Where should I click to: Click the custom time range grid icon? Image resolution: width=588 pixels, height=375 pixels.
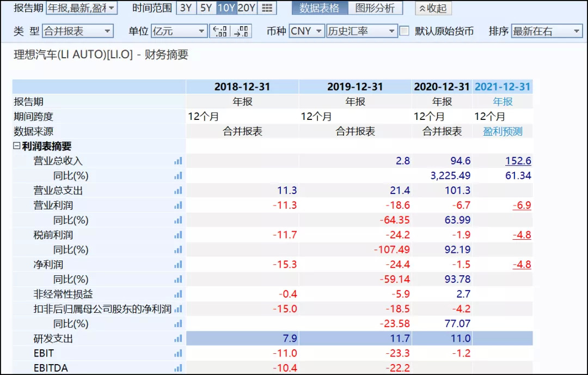(x=267, y=8)
